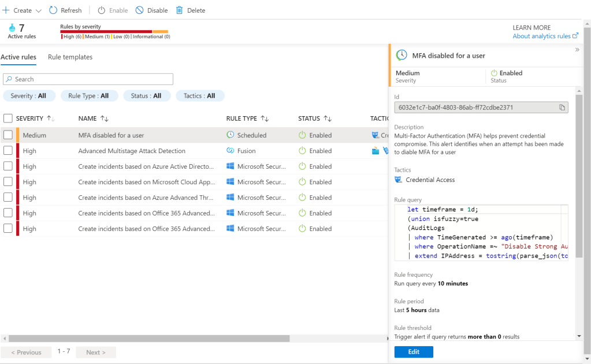Click the Disable rule icon
Image resolution: width=591 pixels, height=364 pixels.
(140, 10)
